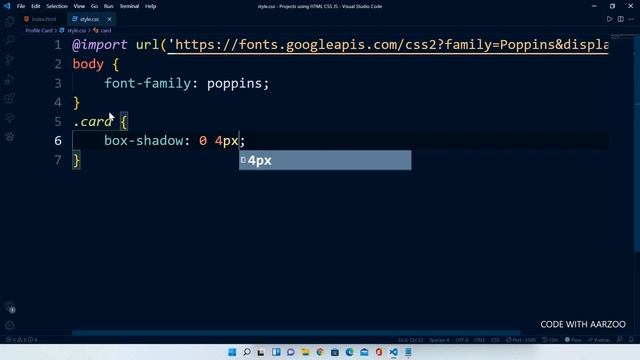Open the Edit menu
The height and width of the screenshot is (360, 640).
coord(36,6)
